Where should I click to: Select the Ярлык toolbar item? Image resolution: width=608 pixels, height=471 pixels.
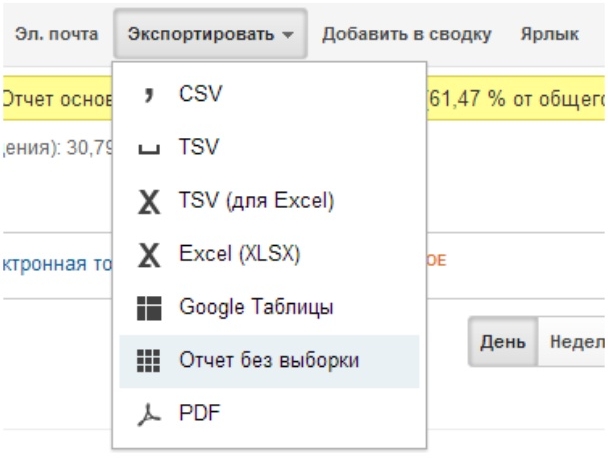549,35
